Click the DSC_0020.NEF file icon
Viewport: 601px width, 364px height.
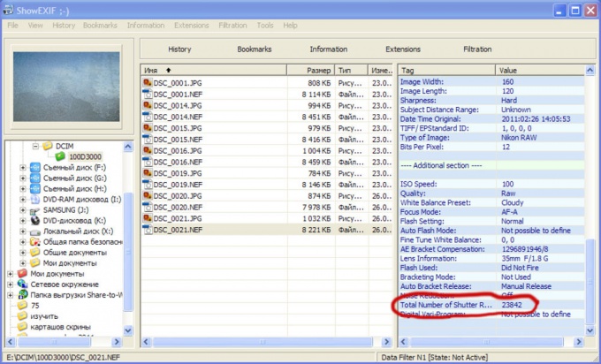[148, 208]
